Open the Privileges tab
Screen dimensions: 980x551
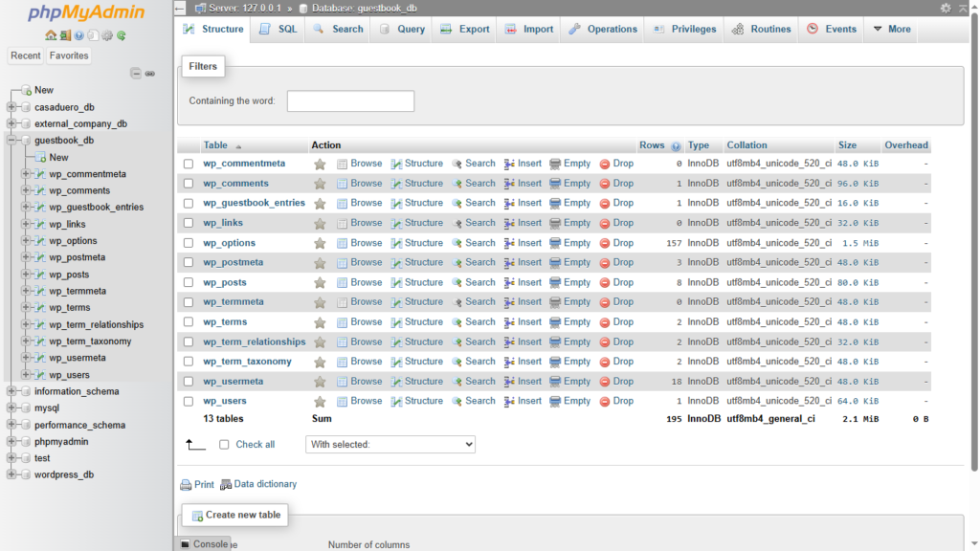point(684,30)
